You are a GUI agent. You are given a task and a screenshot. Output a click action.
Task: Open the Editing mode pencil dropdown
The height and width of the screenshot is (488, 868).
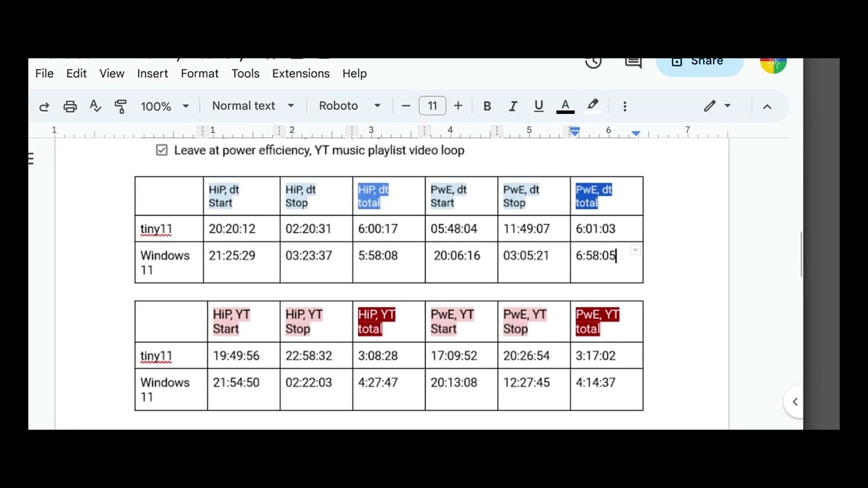click(717, 106)
